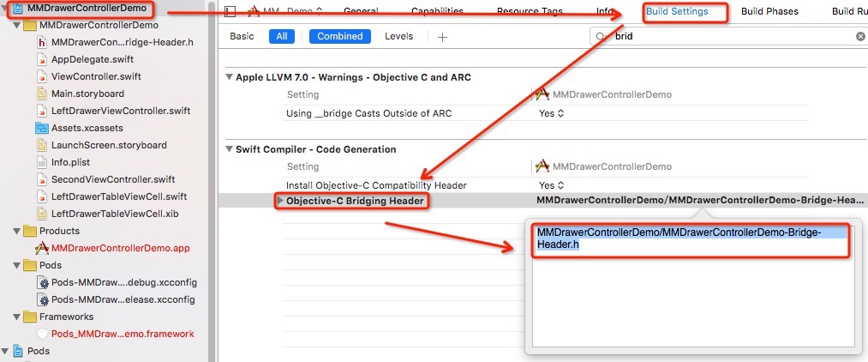Expand Objective-C Bridging Header row
The width and height of the screenshot is (868, 362).
click(x=281, y=201)
